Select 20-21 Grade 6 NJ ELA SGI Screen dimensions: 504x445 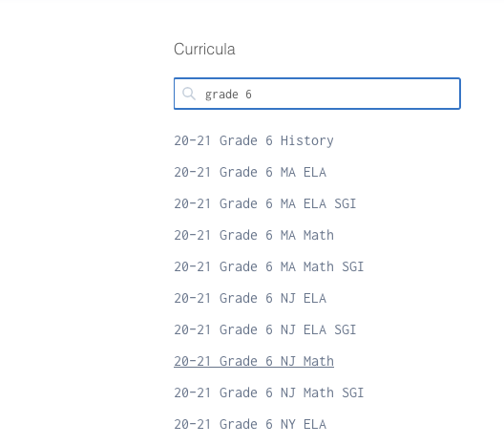[264, 329]
